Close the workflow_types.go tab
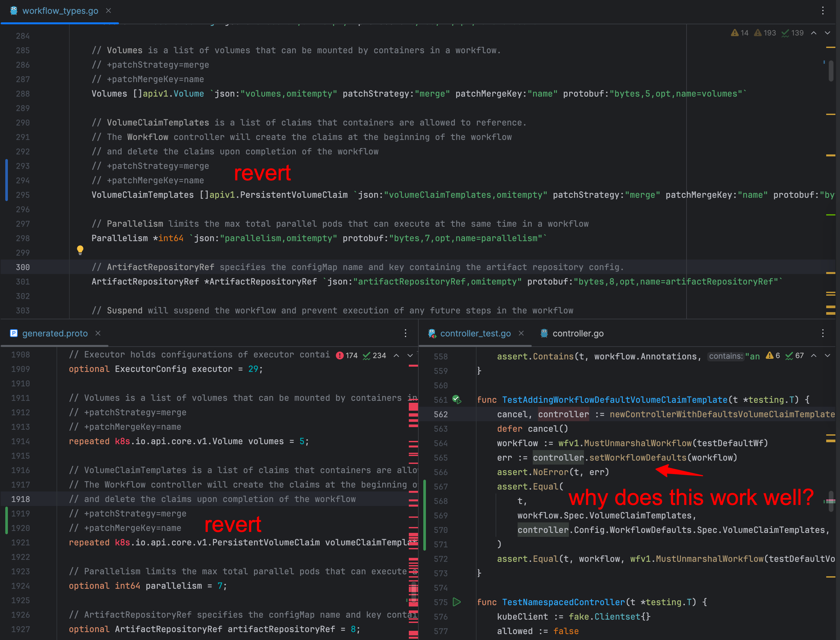 point(108,11)
